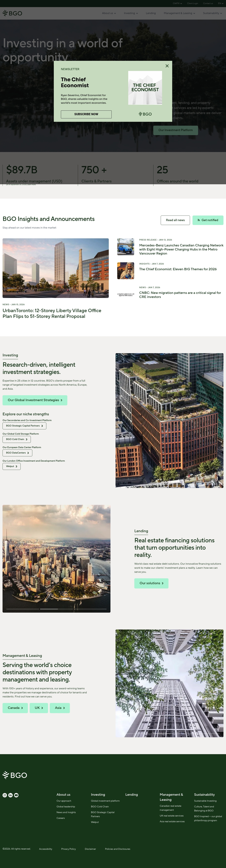Open the BGO DataCenters button
This screenshot has width=226, height=868.
click(x=18, y=453)
